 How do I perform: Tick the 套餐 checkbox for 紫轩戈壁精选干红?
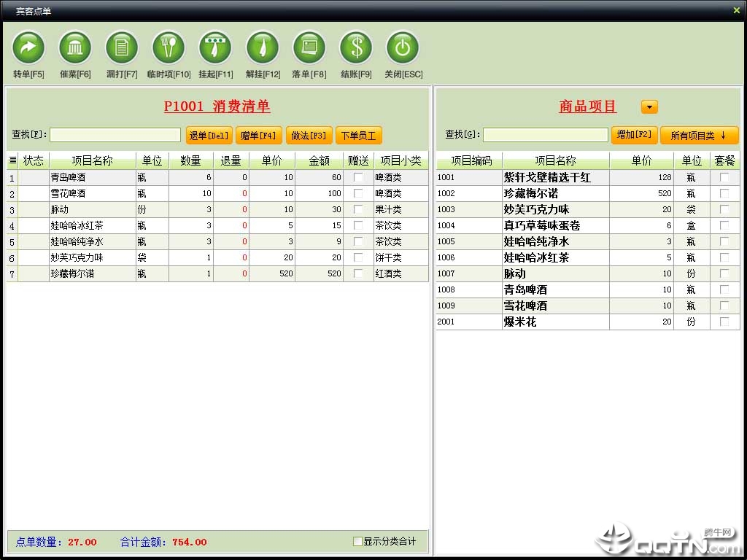[724, 177]
